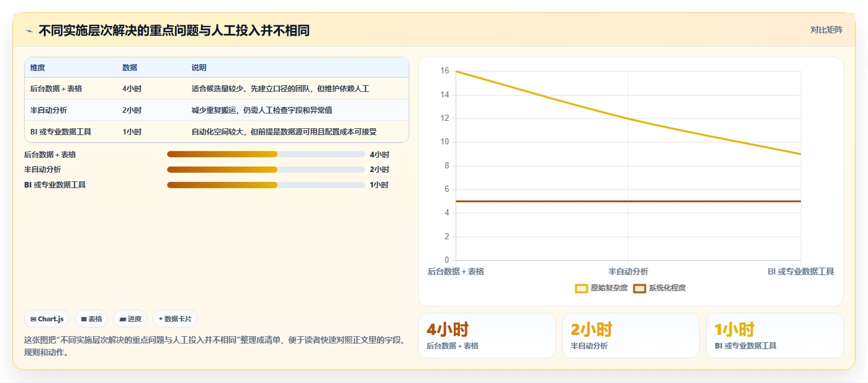Click the card title 不同实施层次解决的重点问题
Image resolution: width=868 pixels, height=383 pixels.
tap(174, 30)
